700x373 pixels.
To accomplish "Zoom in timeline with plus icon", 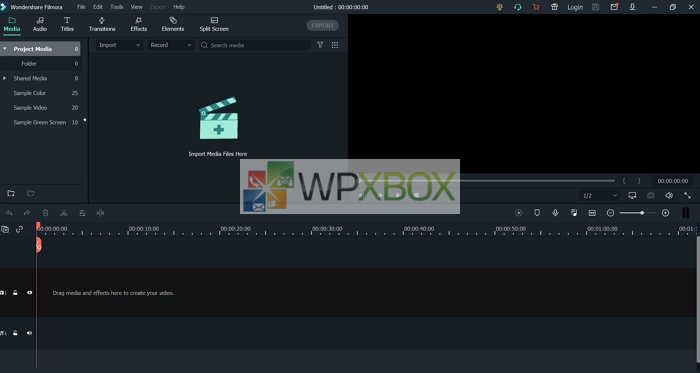I will tap(665, 213).
